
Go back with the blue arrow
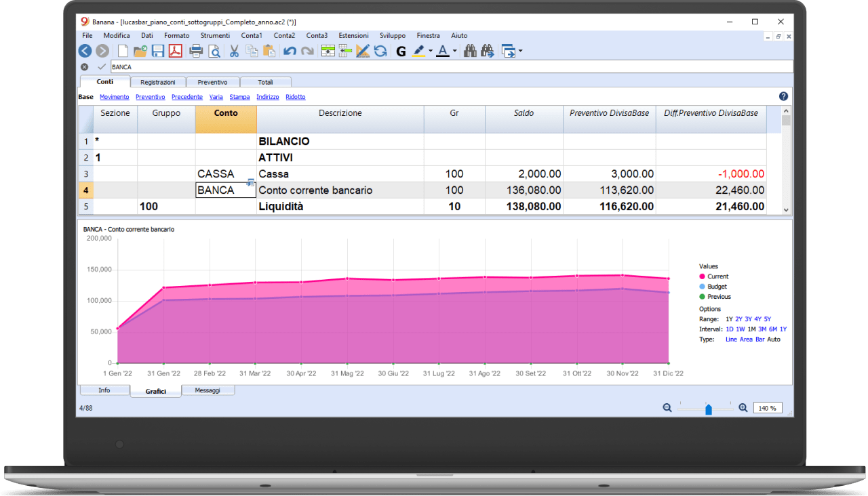pyautogui.click(x=85, y=51)
